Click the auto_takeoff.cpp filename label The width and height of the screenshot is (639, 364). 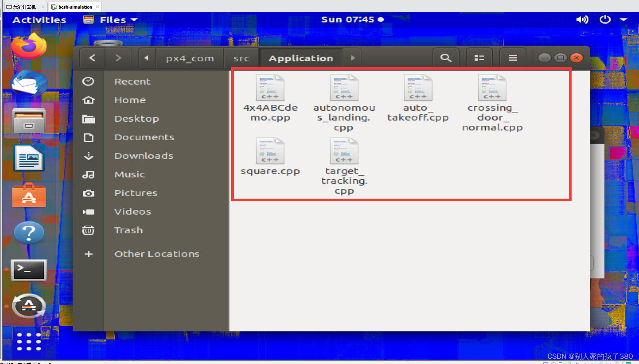[x=418, y=113]
